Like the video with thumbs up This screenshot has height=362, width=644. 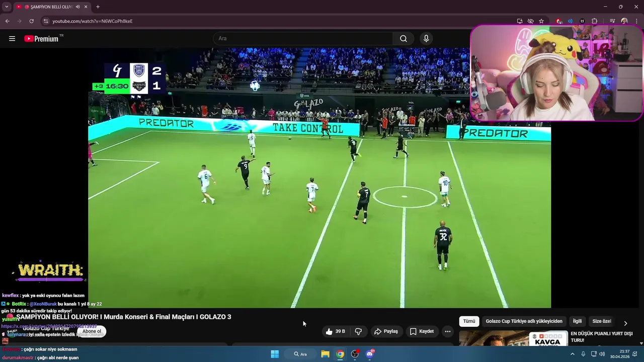pyautogui.click(x=335, y=331)
